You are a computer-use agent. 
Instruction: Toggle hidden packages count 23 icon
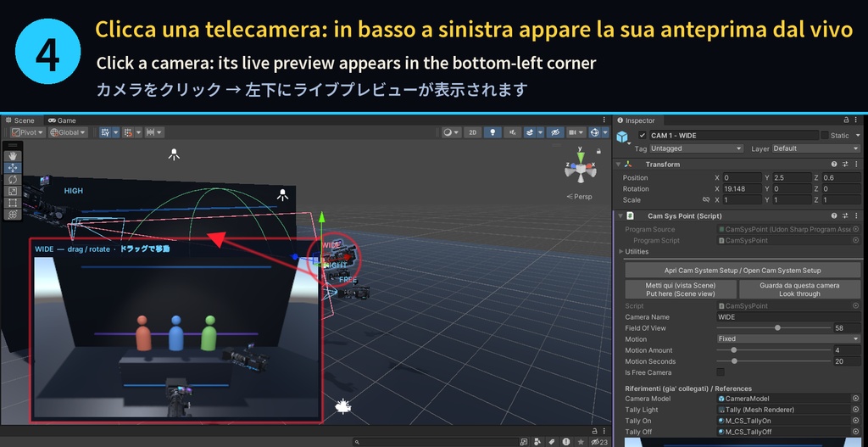pyautogui.click(x=599, y=442)
